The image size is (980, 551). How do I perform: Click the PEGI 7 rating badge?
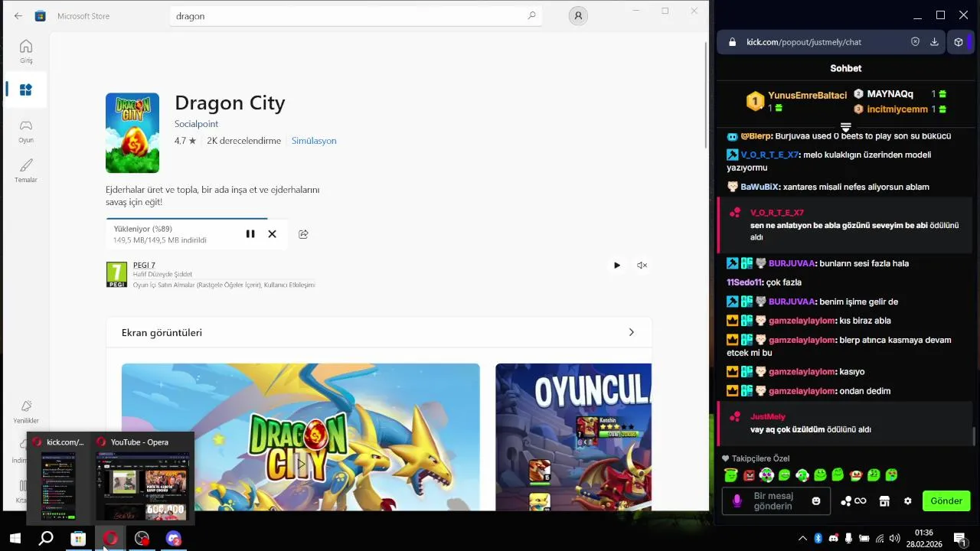point(116,275)
